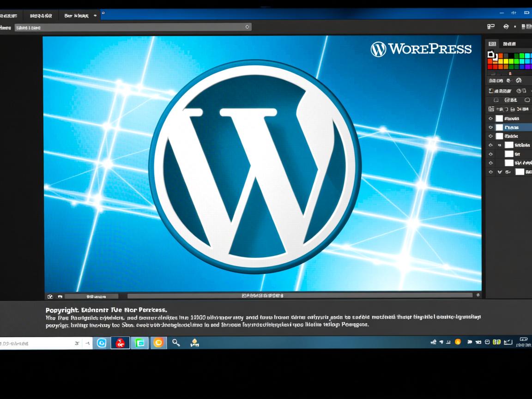
Task: Open the dropdown at the right of the Base field
Action: point(247,27)
